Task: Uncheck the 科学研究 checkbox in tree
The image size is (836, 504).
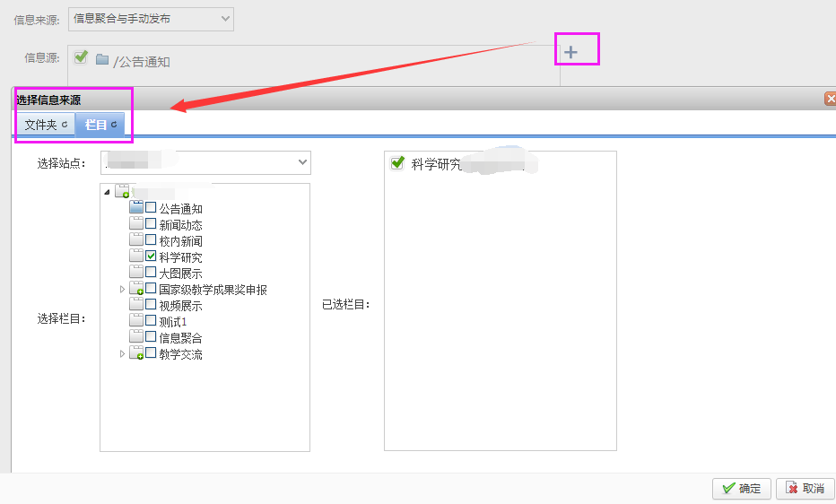Action: point(151,256)
